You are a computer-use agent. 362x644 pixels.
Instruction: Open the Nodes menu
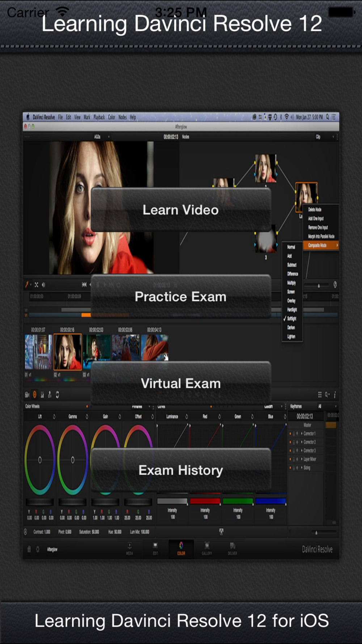coord(123,117)
